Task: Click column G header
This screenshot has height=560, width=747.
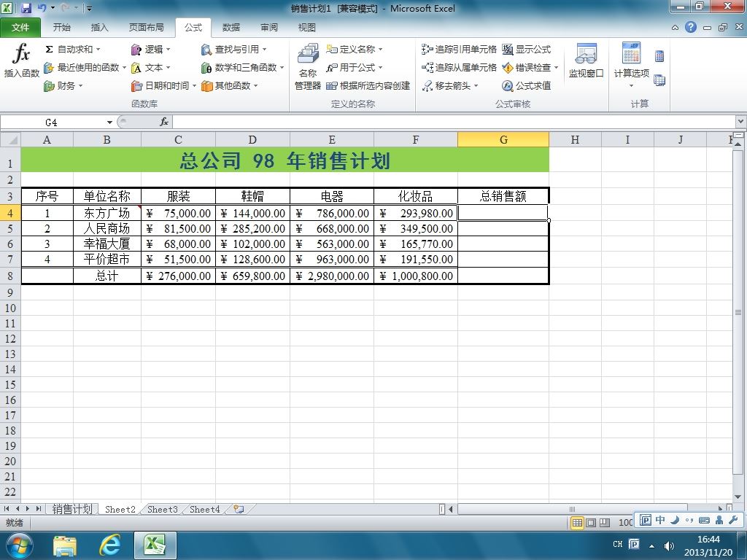Action: click(x=503, y=139)
